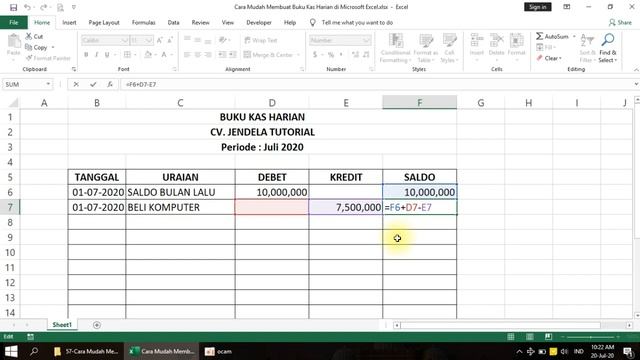
Task: Open the Data tab
Action: [x=173, y=22]
